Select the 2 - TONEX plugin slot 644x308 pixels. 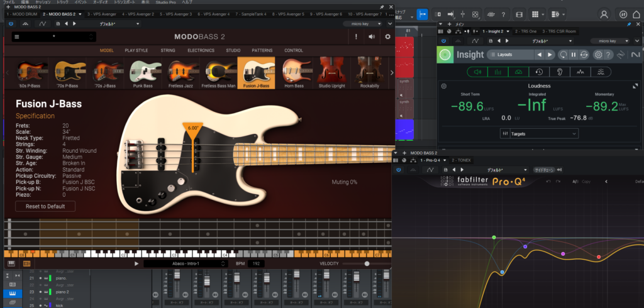coord(461,160)
